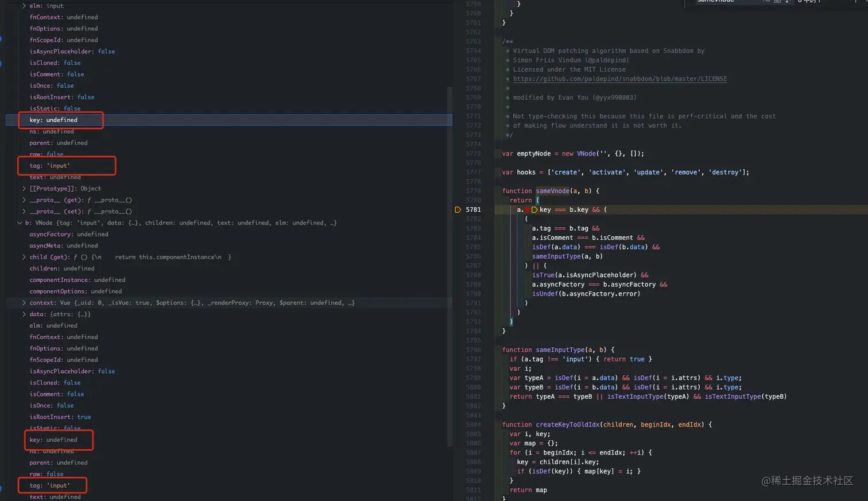Click the 'var typeB' declaration line
The image size is (868, 501).
tap(626, 387)
